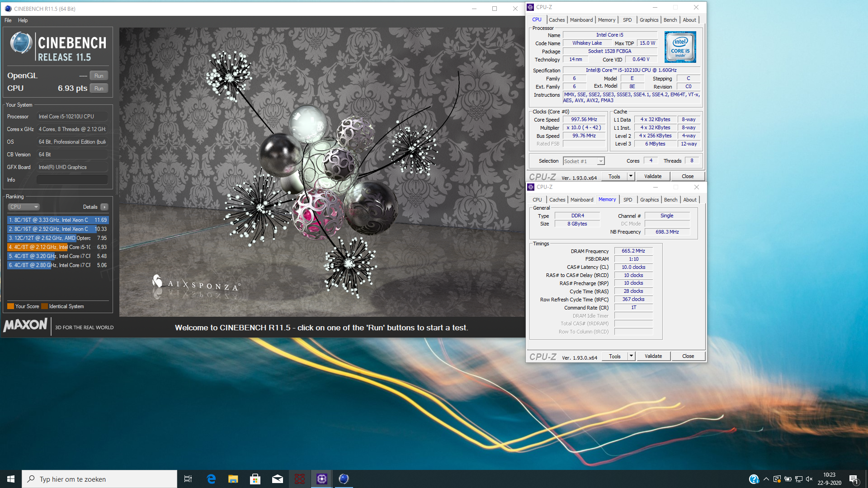Switch to Memory tab in top CPU-Z window
The height and width of the screenshot is (488, 868).
[x=606, y=20]
